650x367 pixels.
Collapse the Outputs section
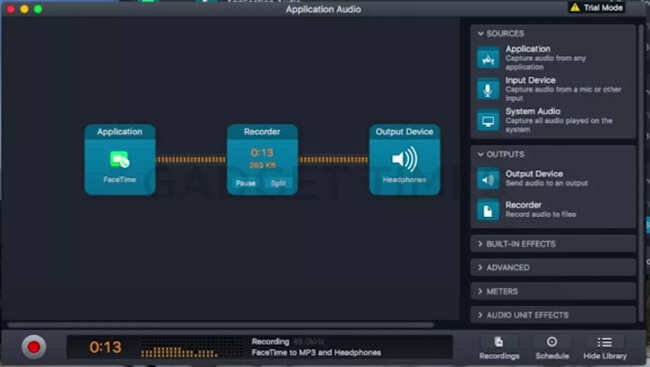tap(481, 154)
